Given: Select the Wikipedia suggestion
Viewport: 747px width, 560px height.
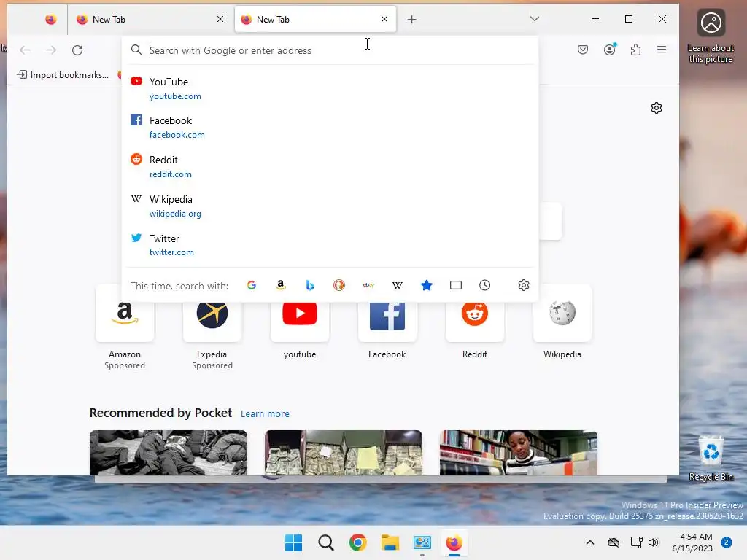Looking at the screenshot, I should pyautogui.click(x=330, y=206).
